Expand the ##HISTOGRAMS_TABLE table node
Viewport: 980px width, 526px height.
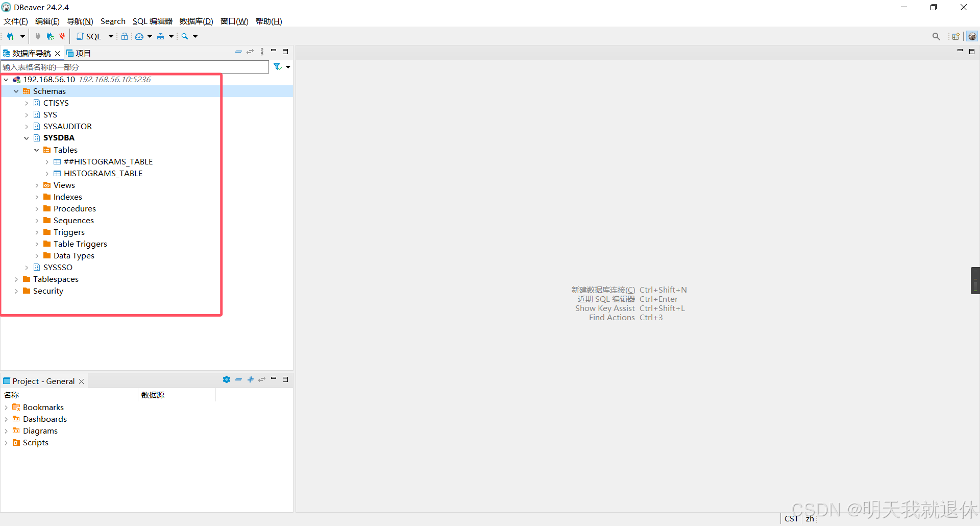click(x=47, y=162)
